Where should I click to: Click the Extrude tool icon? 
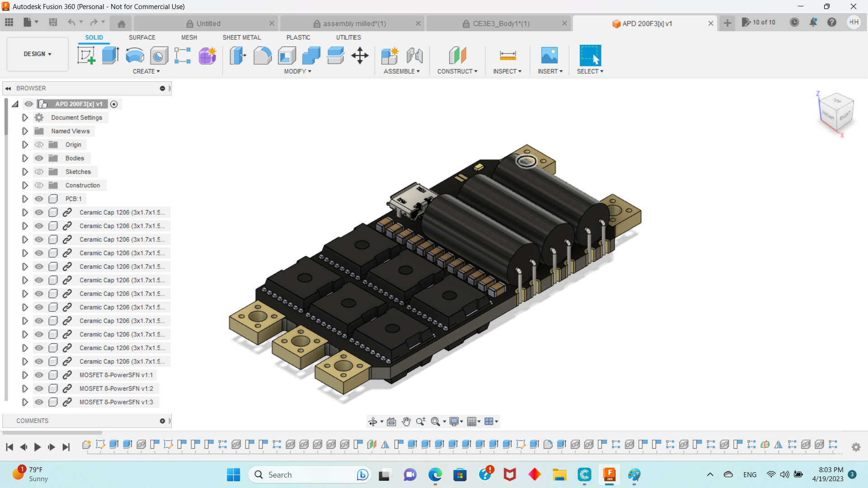[x=110, y=56]
